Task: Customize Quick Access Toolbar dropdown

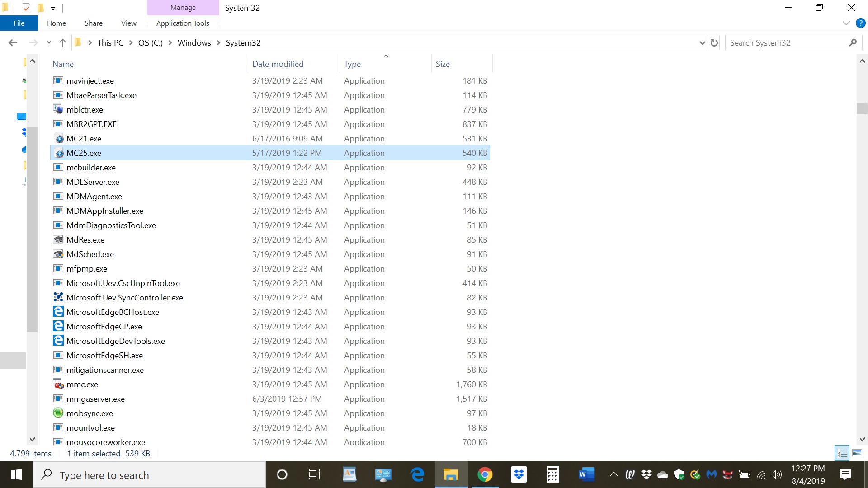Action: click(x=53, y=8)
